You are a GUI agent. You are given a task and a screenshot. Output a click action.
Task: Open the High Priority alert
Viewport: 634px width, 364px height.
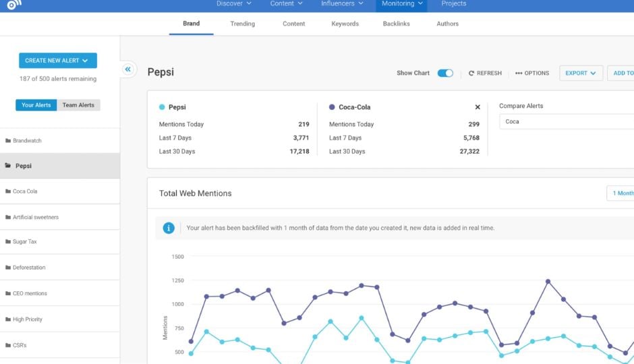point(60,319)
